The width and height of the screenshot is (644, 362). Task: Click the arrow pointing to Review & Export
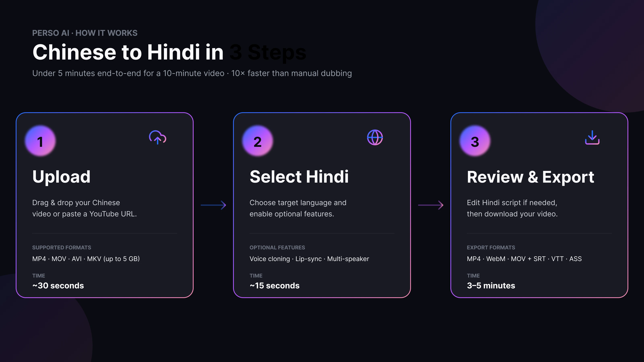(x=430, y=205)
